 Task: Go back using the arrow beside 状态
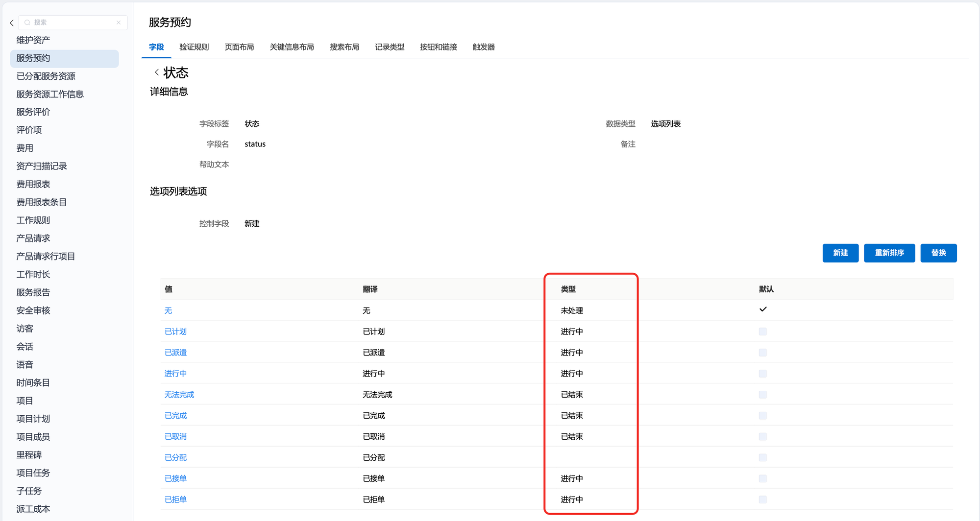[x=156, y=72]
